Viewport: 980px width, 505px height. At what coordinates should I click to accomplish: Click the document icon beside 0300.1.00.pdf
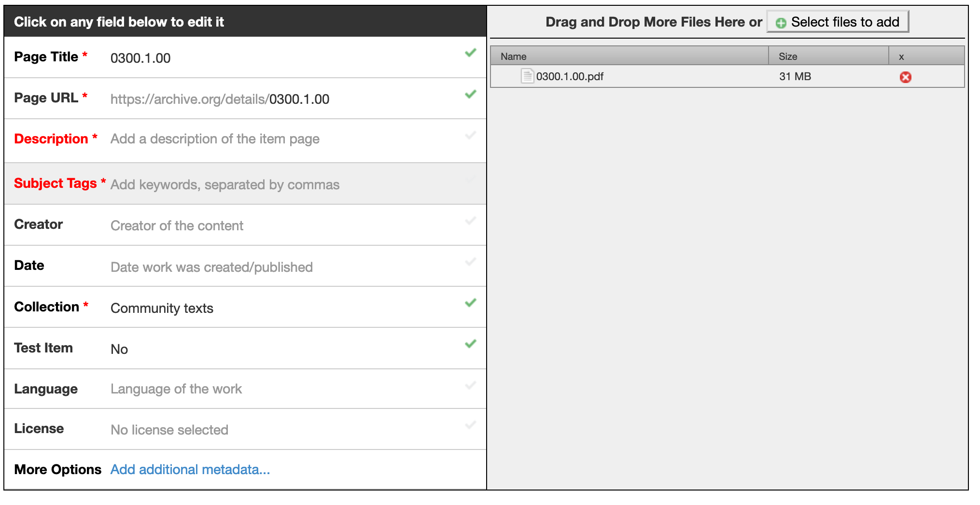[527, 76]
